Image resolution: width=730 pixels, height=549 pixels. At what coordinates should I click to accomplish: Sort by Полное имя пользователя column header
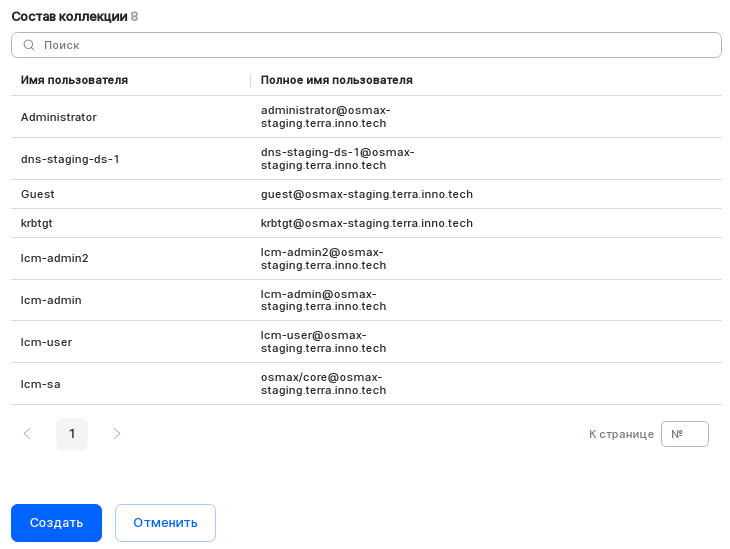pos(337,80)
